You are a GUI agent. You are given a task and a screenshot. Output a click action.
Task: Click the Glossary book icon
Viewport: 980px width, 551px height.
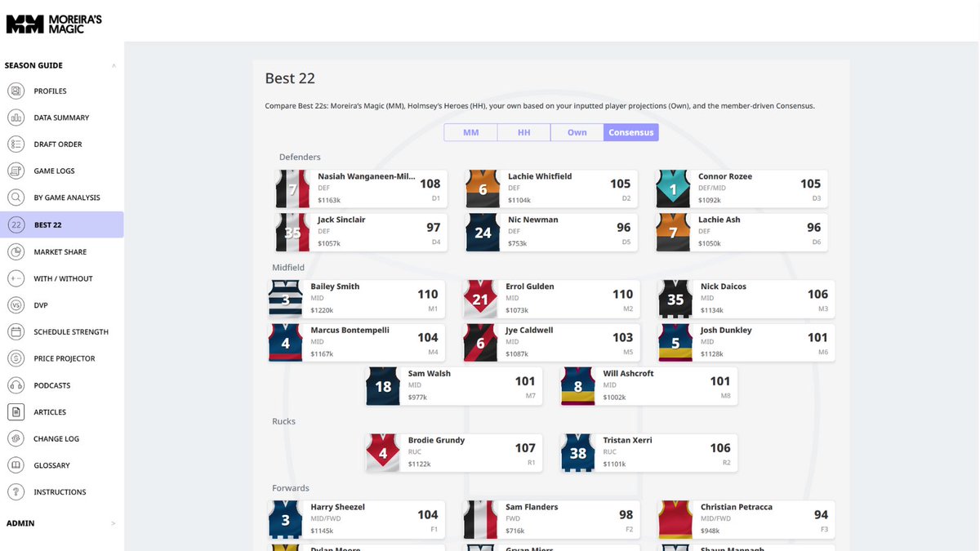point(16,465)
